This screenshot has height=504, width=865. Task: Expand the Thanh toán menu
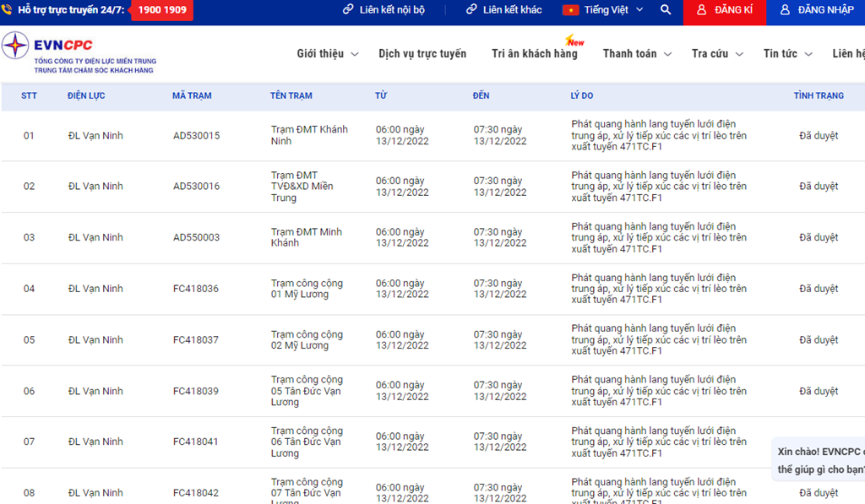(x=636, y=54)
